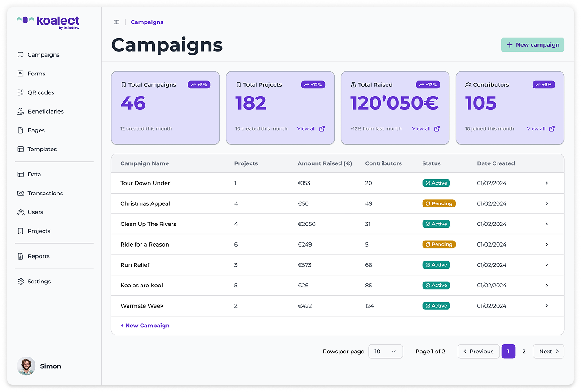Click external-link icon on Contributors card

pos(552,129)
